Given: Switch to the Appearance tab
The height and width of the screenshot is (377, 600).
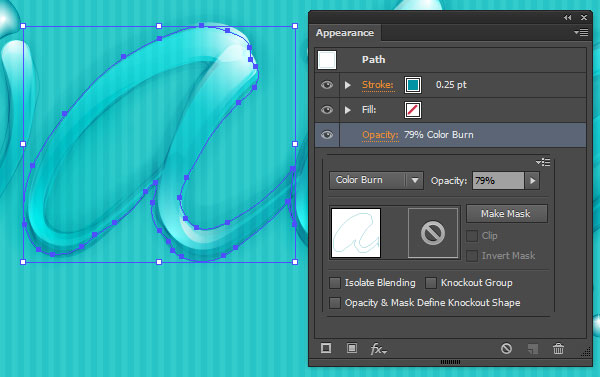Looking at the screenshot, I should point(345,33).
